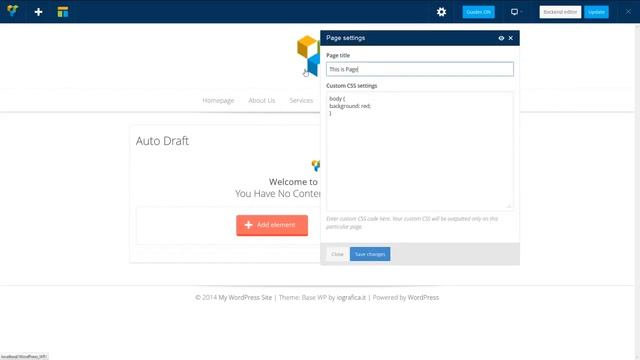
Task: Click the Close button in Page settings
Action: 337,254
